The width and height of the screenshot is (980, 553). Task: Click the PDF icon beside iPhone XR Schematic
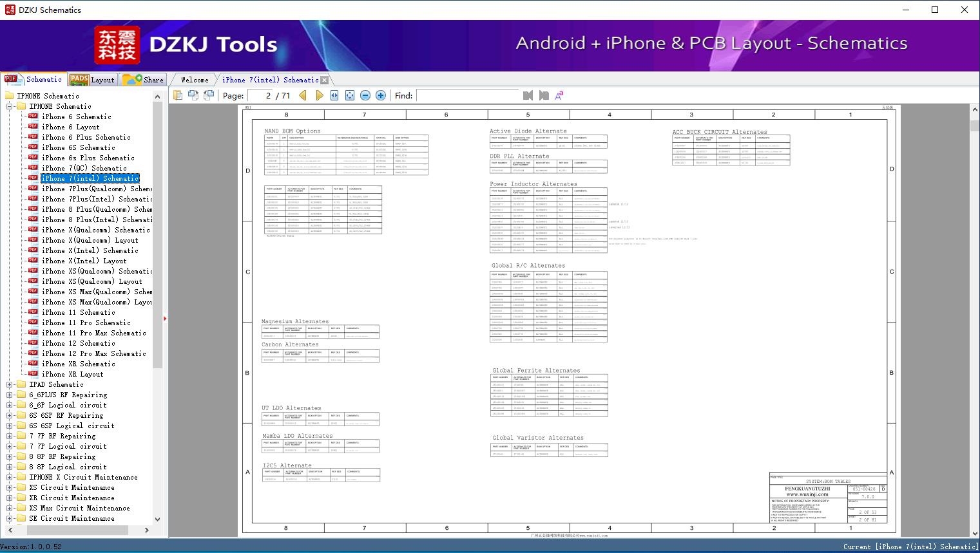(x=33, y=363)
